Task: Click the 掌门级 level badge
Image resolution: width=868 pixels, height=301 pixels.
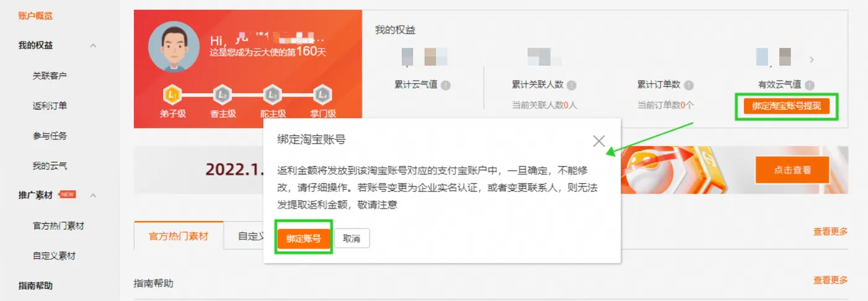Action: coord(322,95)
